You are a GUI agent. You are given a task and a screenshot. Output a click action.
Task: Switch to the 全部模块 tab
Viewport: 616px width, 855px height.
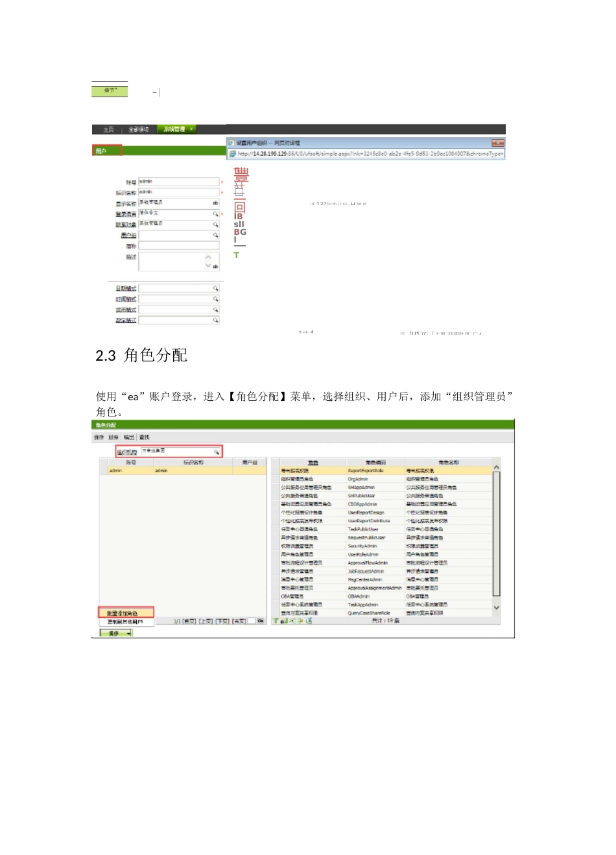pyautogui.click(x=139, y=130)
